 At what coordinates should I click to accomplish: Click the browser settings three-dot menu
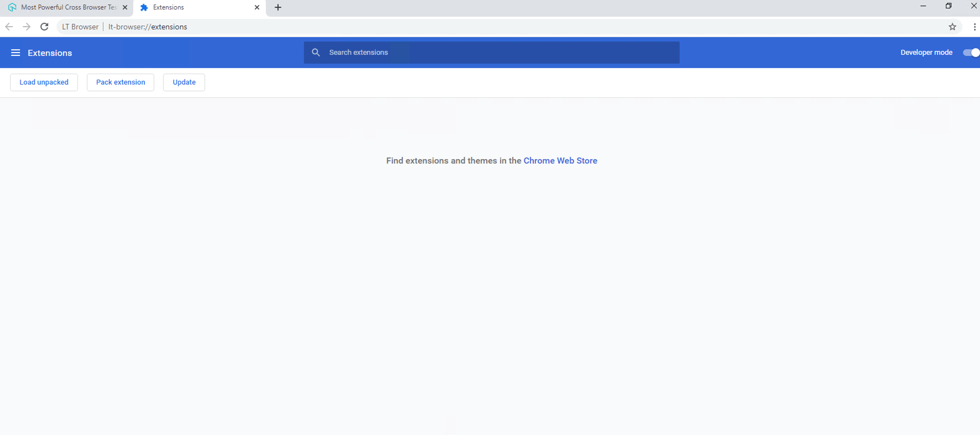tap(974, 27)
